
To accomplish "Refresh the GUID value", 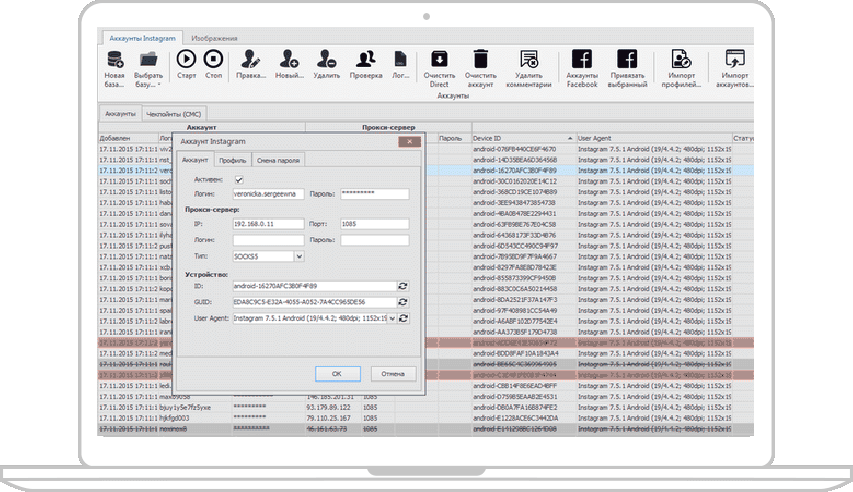I will (403, 302).
